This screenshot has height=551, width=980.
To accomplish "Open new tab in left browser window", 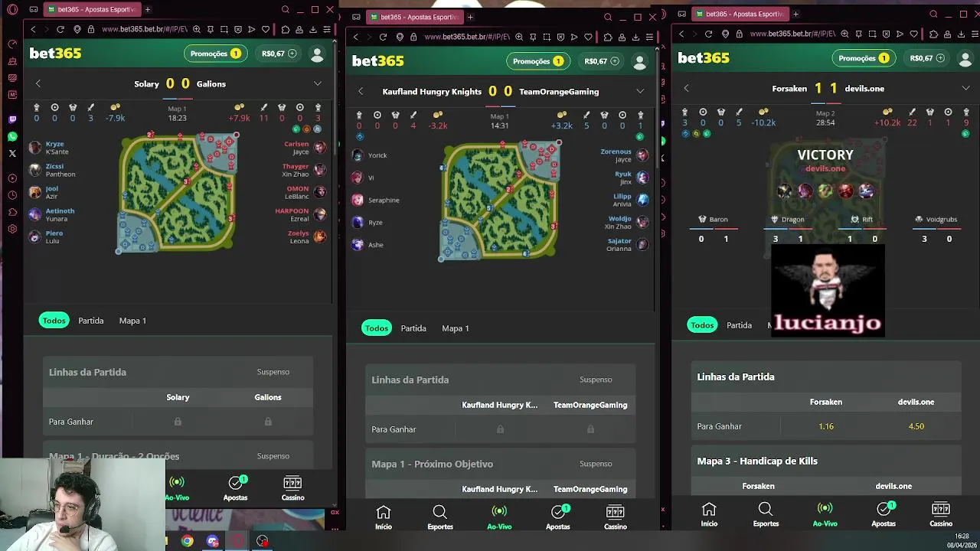I will pos(147,10).
